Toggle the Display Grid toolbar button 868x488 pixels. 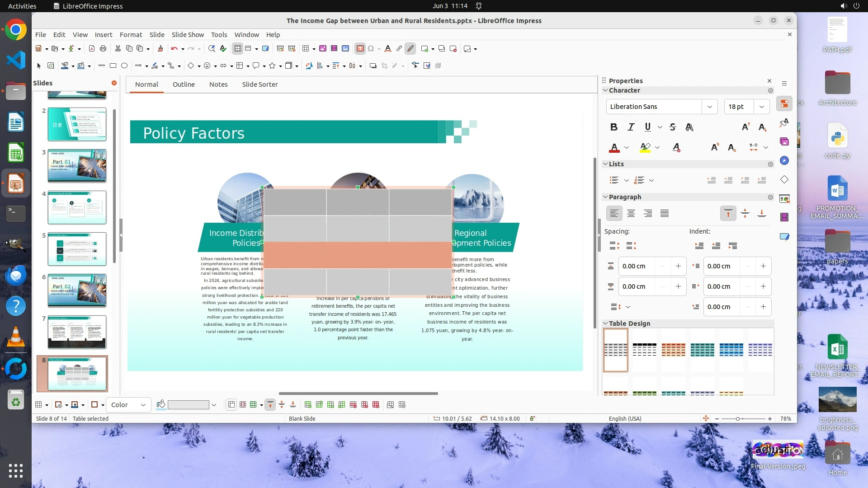[x=237, y=48]
